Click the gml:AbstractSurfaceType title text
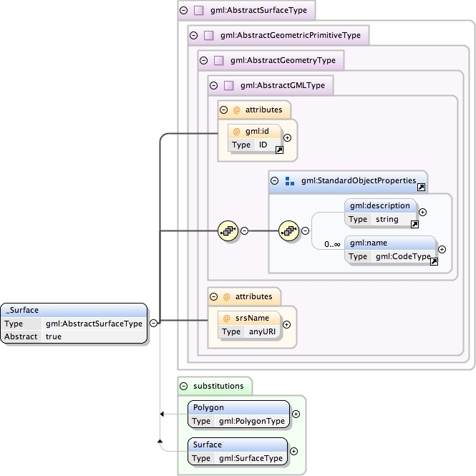 (x=258, y=10)
